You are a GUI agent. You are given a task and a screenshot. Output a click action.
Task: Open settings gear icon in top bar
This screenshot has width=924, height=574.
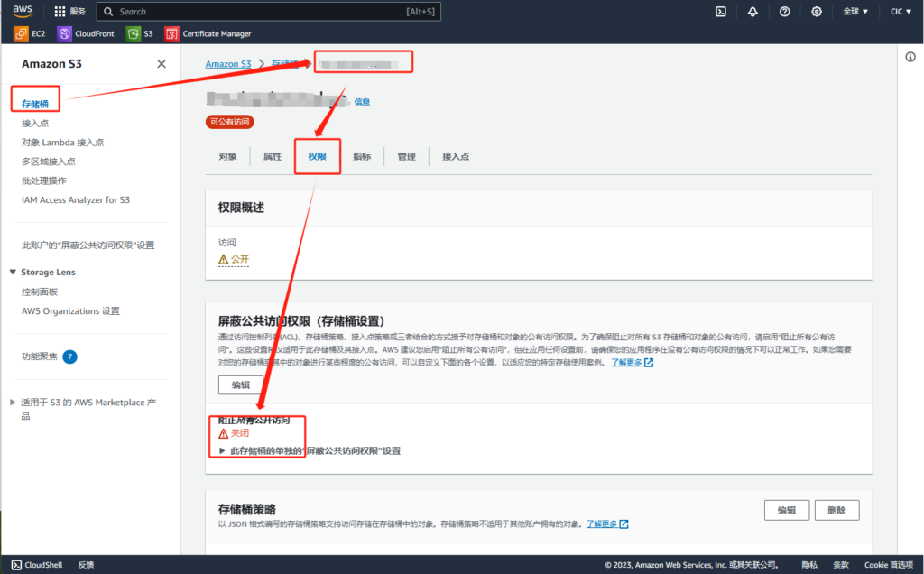(x=817, y=12)
